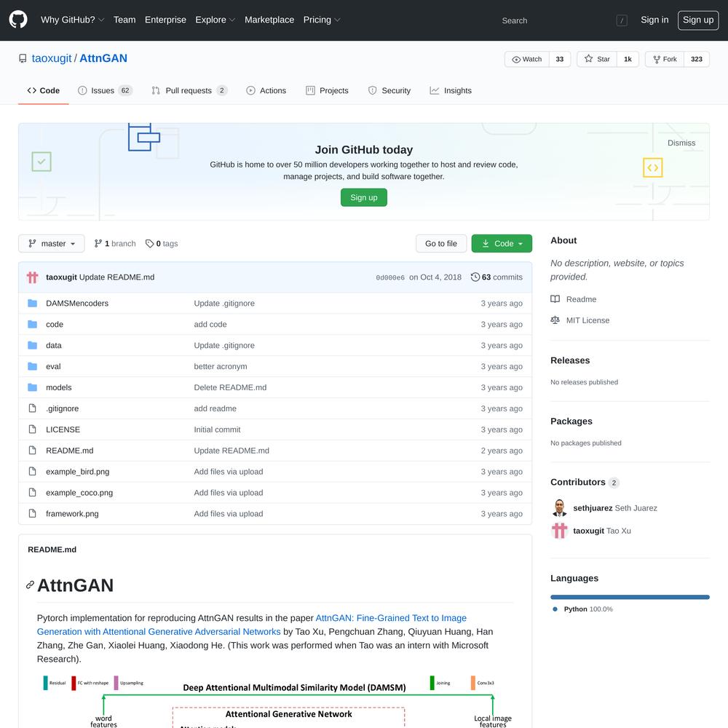The image size is (728, 728).
Task: Click taoxugit contributor avatar
Action: (x=559, y=531)
